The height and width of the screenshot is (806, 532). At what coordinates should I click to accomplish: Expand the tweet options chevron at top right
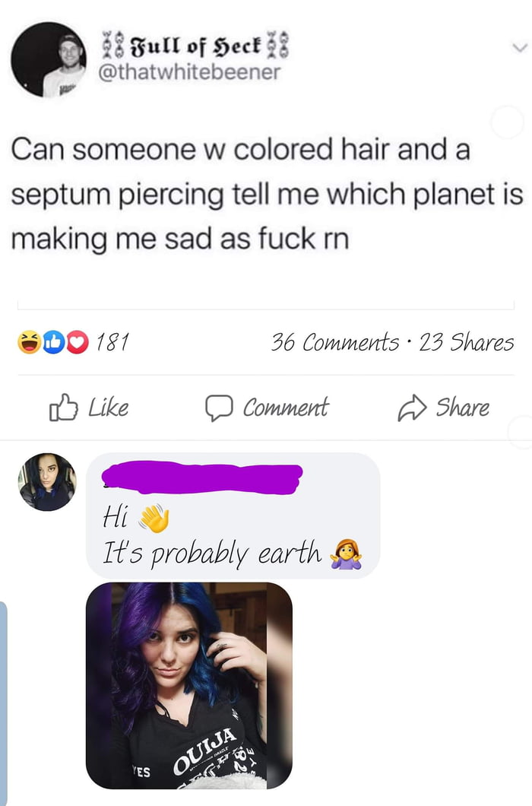(520, 48)
